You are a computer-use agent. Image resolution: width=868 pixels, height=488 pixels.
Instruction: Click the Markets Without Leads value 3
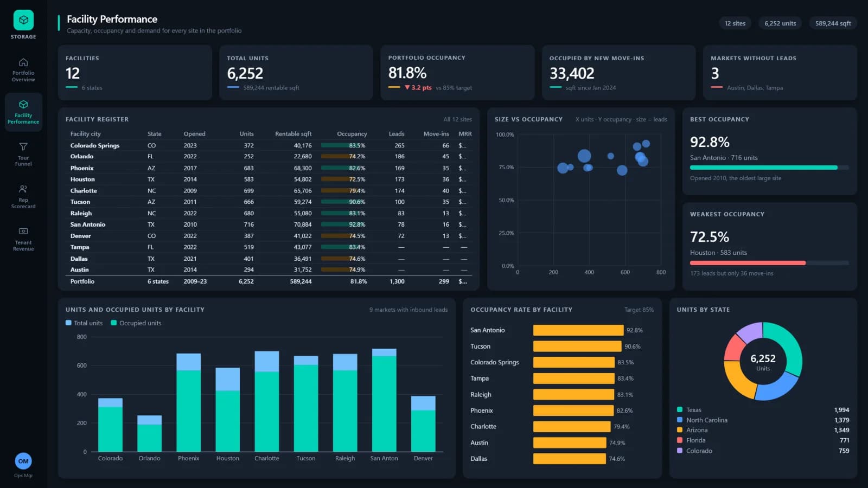715,73
